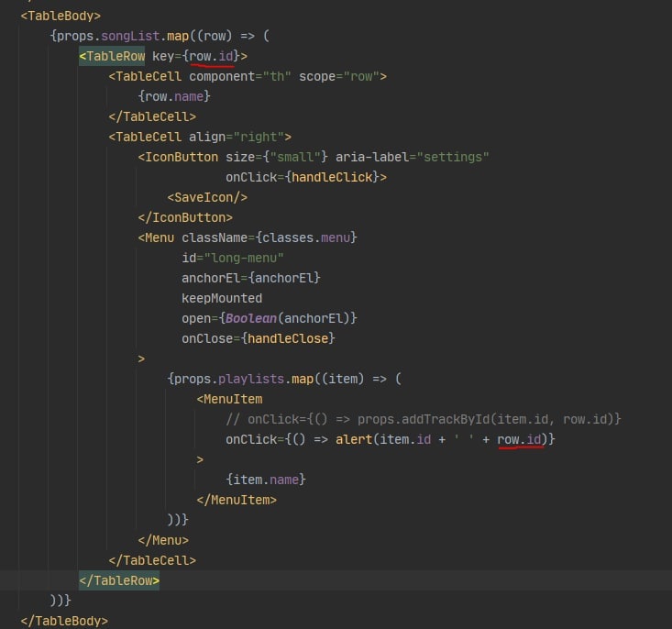Click the closing </TableBody> tag
Screen dimensions: 672x629
pos(64,621)
